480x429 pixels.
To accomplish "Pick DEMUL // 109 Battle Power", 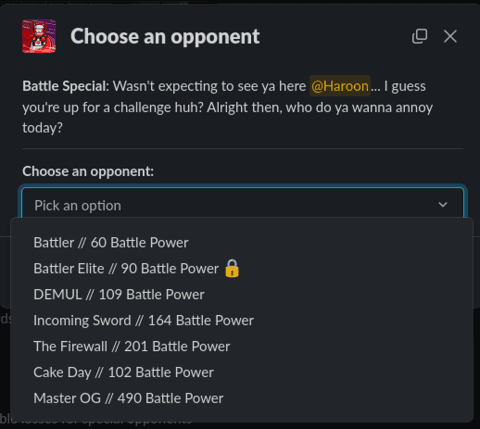I will pos(242,295).
